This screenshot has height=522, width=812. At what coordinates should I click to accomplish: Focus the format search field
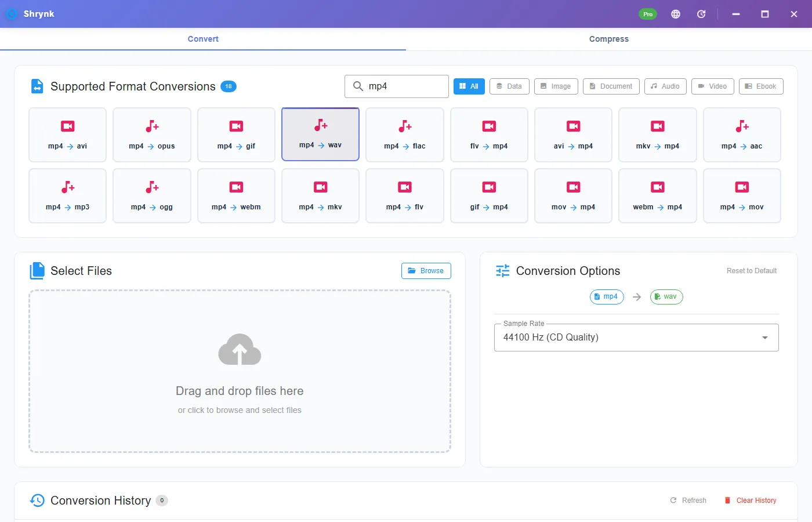point(397,86)
